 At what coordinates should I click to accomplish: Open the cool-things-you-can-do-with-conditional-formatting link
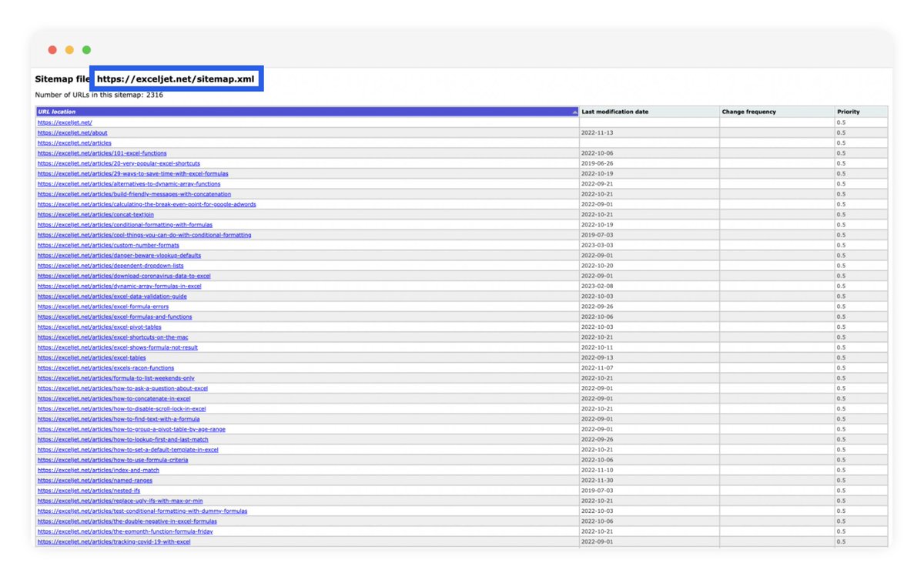[144, 235]
